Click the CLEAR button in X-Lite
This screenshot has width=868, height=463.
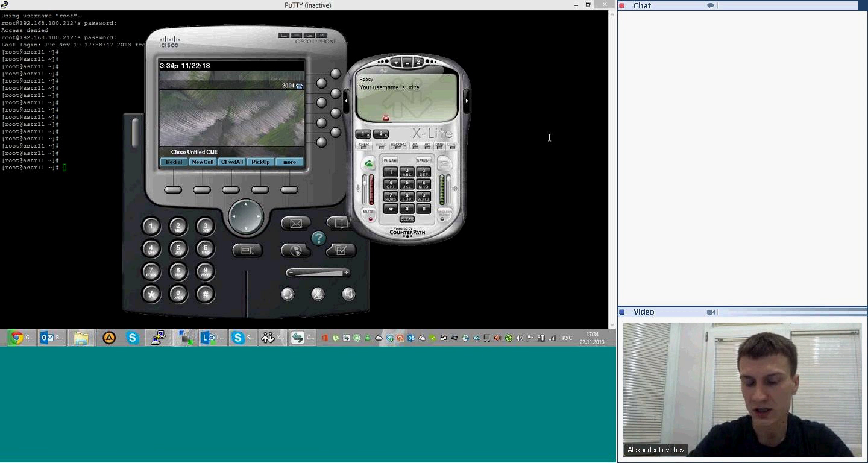coord(407,219)
